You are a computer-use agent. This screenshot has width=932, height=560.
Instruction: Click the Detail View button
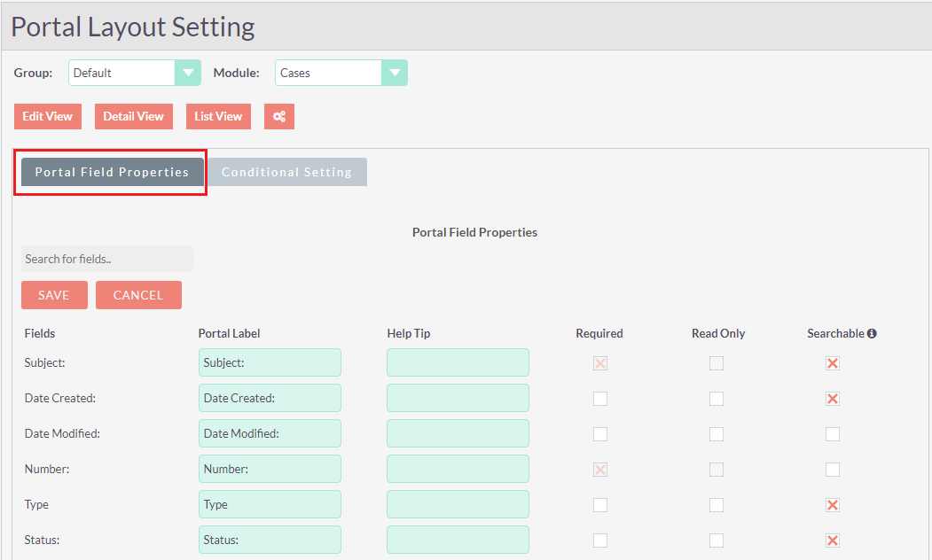point(133,117)
